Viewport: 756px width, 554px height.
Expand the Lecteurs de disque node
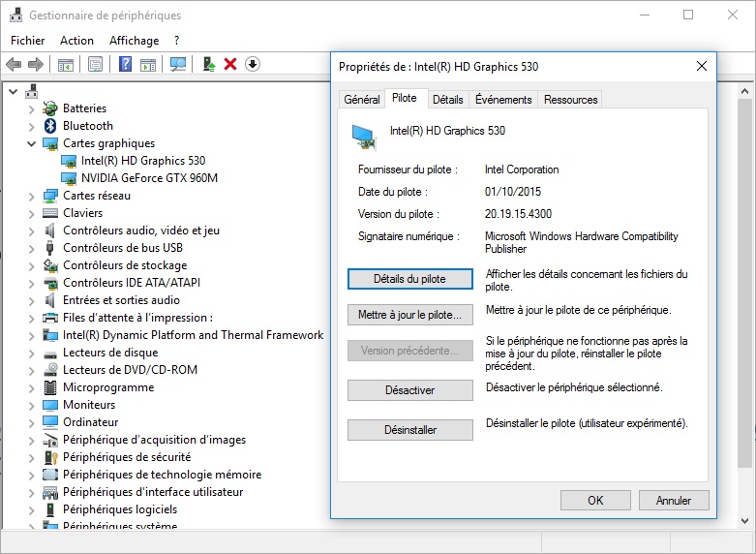point(31,353)
